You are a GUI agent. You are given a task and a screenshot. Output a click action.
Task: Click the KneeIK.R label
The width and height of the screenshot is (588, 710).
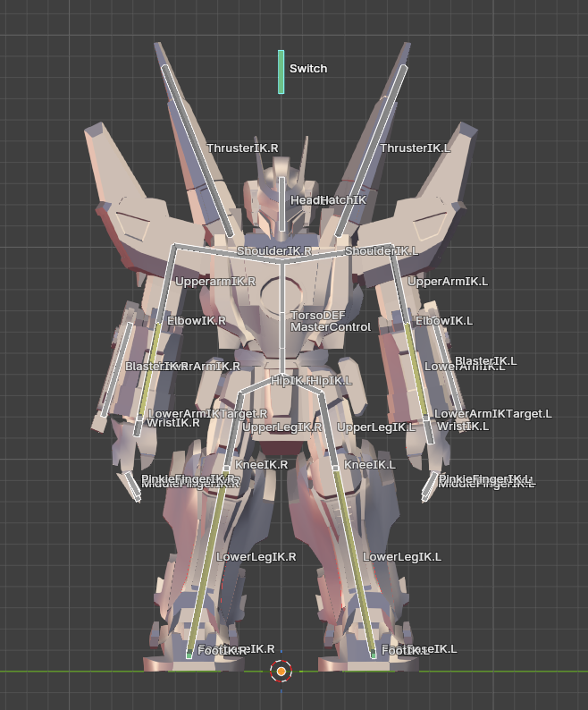tap(261, 465)
